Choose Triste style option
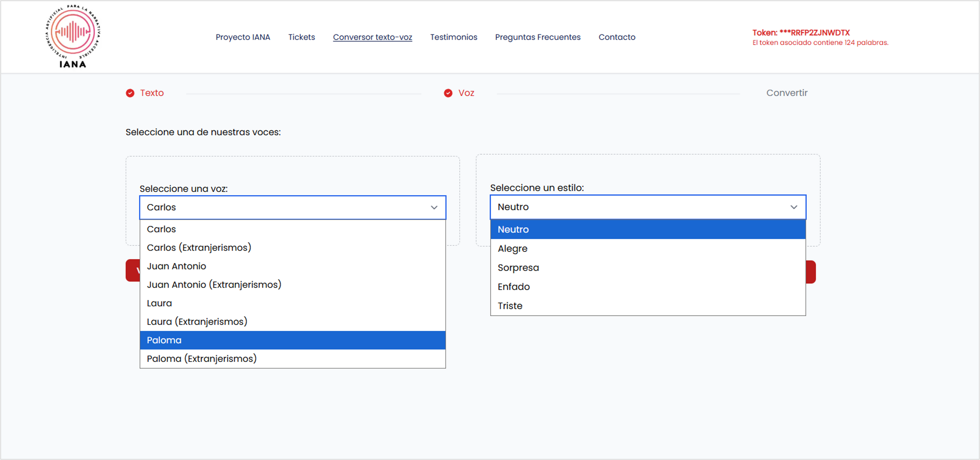 510,306
